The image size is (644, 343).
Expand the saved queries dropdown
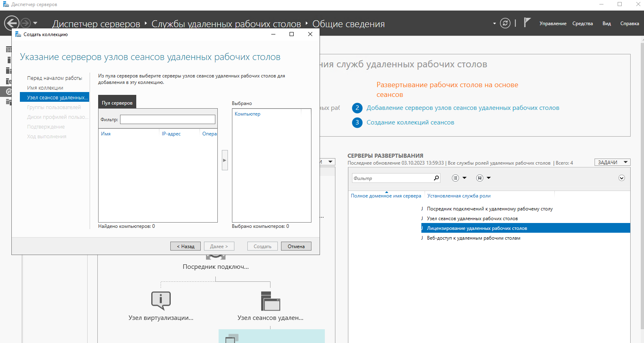coord(483,178)
